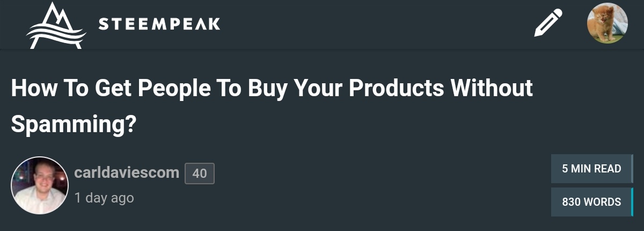
Task: Click the gray bar beside 5 MIN READ
Action: tap(632, 169)
